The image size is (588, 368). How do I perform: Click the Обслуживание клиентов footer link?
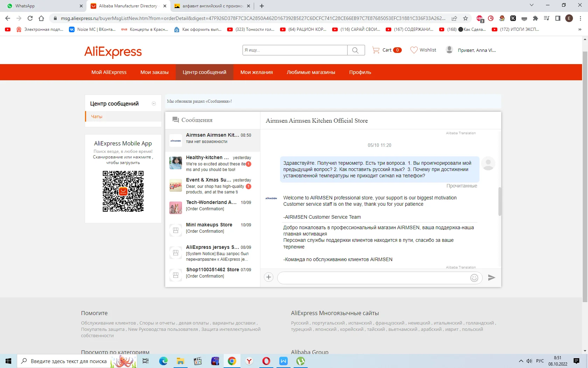pyautogui.click(x=108, y=323)
